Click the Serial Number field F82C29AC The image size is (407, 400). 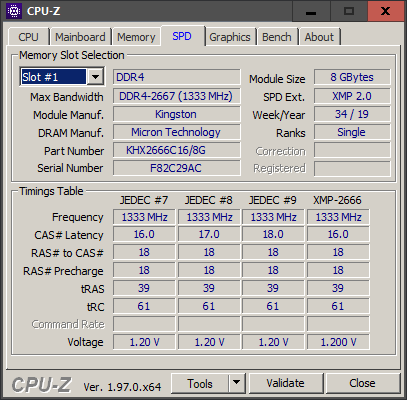click(x=176, y=168)
